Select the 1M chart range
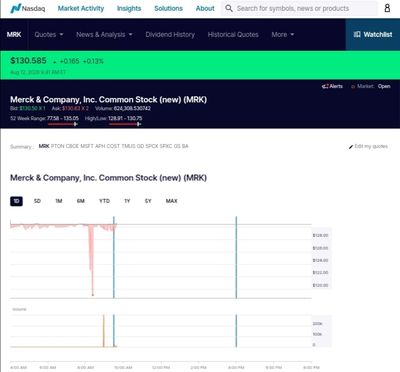This screenshot has height=372, width=400. pos(59,201)
